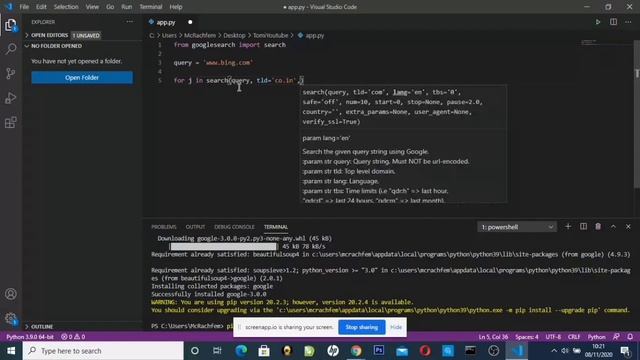Select the Terminal panel tab
The height and width of the screenshot is (360, 640).
pyautogui.click(x=276, y=227)
